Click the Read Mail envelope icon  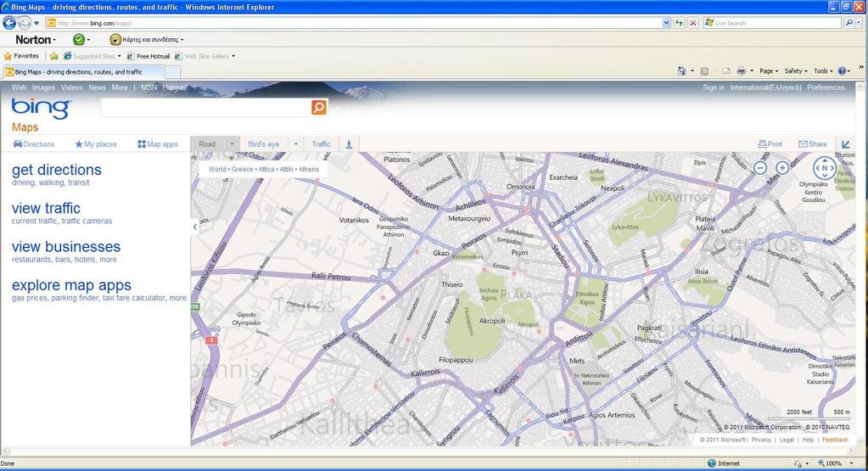click(x=725, y=70)
